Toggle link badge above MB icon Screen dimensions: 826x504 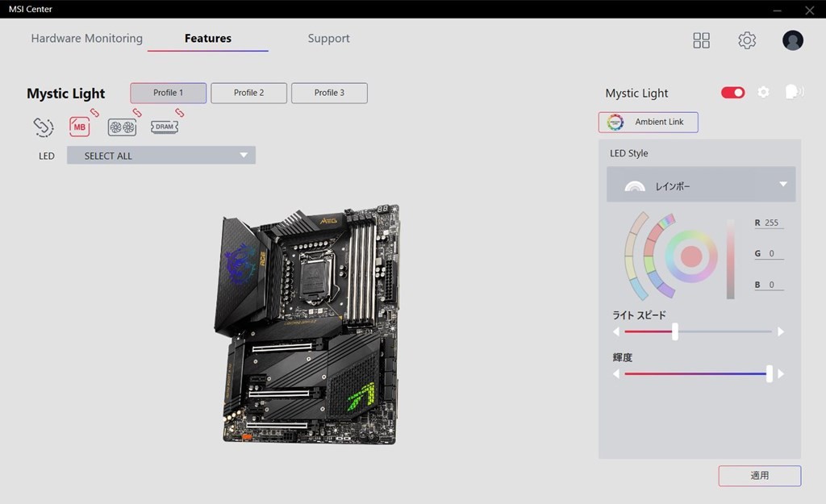94,113
